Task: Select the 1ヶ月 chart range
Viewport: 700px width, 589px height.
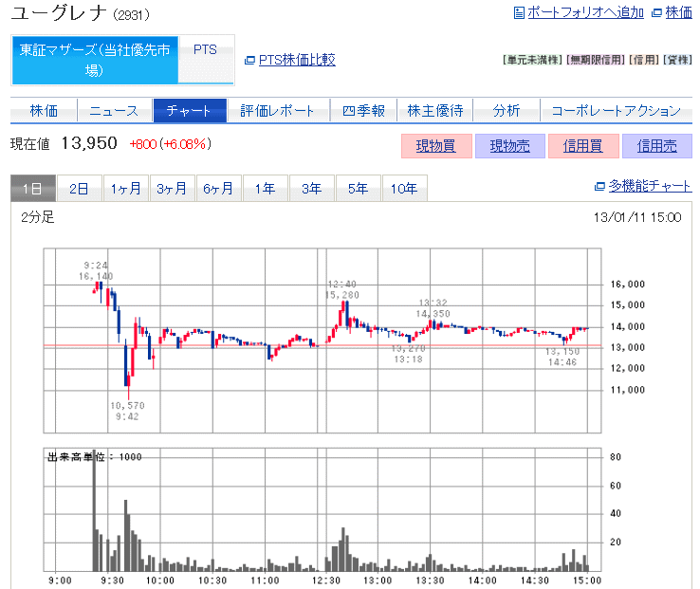Action: tap(126, 189)
